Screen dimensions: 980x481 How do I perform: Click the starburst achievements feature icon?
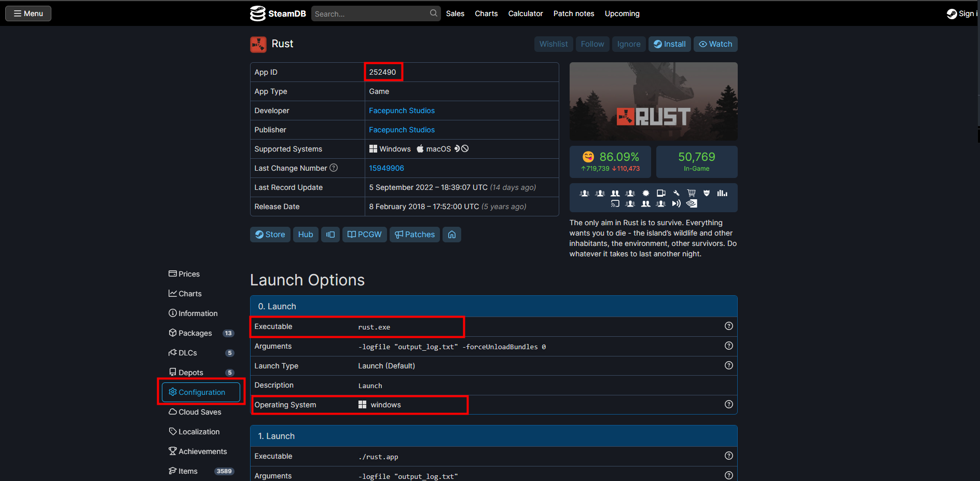(x=646, y=193)
